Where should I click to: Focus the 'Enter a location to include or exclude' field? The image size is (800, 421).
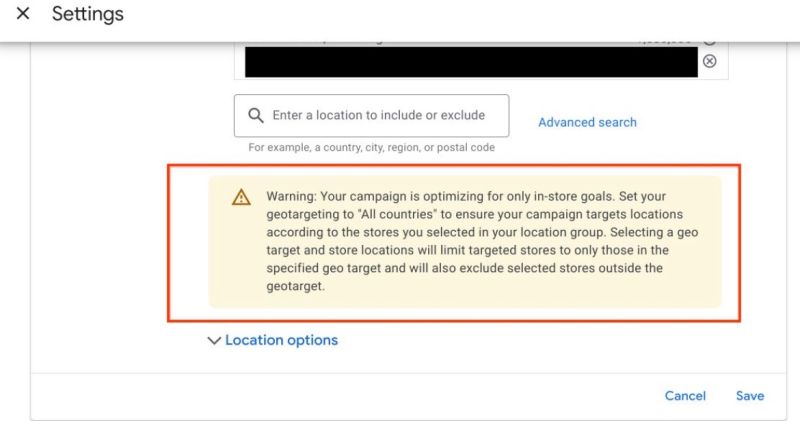(371, 115)
